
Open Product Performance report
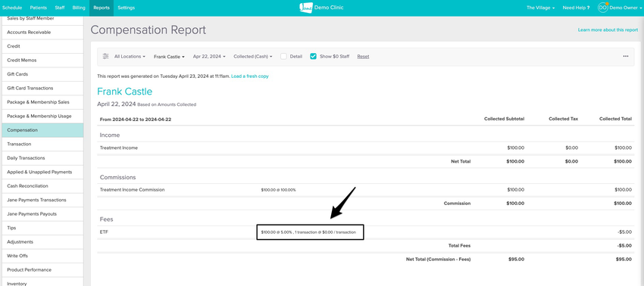(x=42, y=269)
